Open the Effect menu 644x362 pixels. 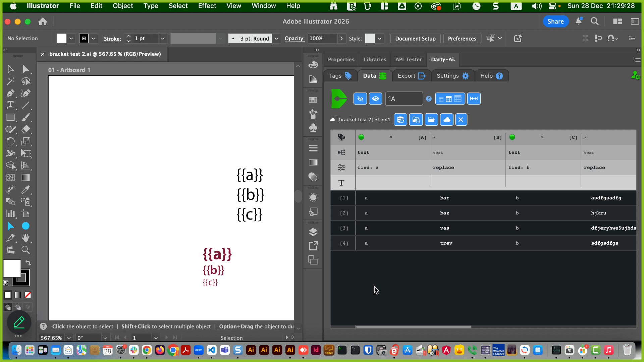point(207,6)
